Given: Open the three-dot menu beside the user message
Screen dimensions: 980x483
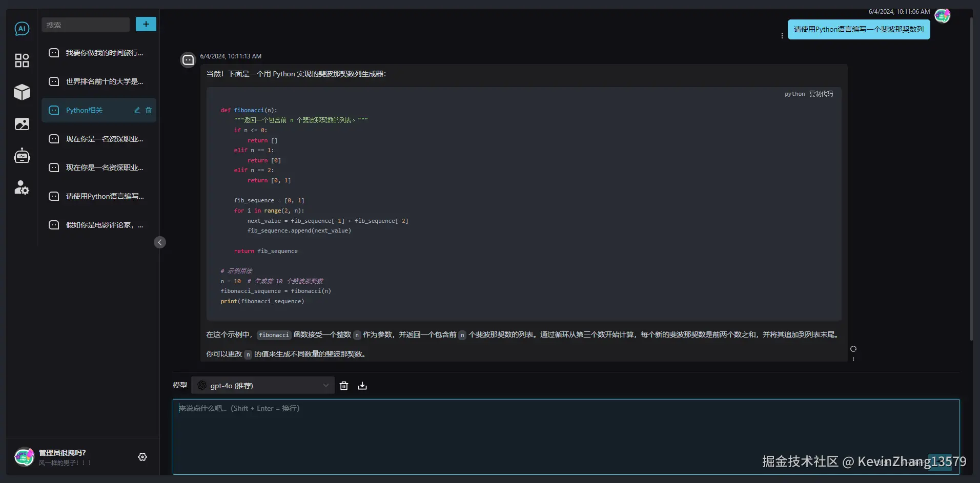Looking at the screenshot, I should click(782, 36).
